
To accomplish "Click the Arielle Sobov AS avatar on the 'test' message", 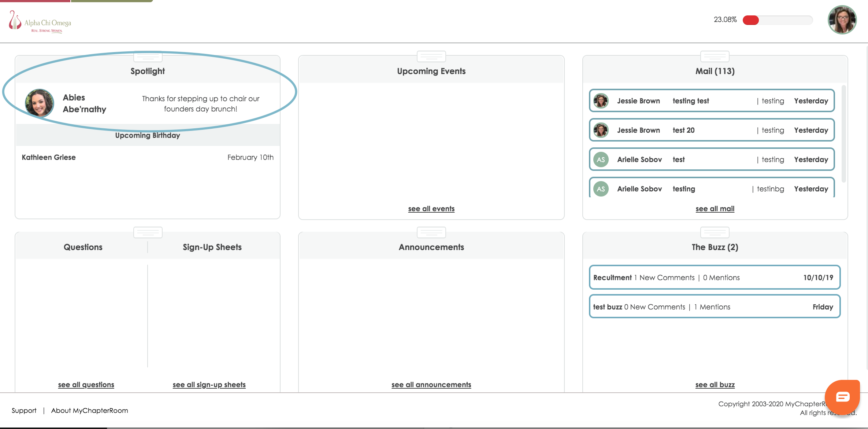I will click(x=601, y=159).
